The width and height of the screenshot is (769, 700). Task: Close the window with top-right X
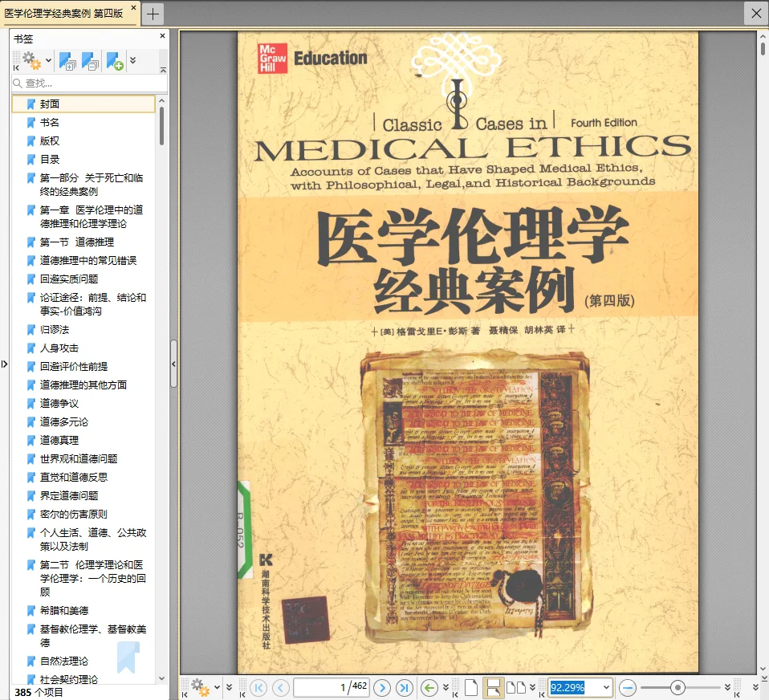coord(756,13)
